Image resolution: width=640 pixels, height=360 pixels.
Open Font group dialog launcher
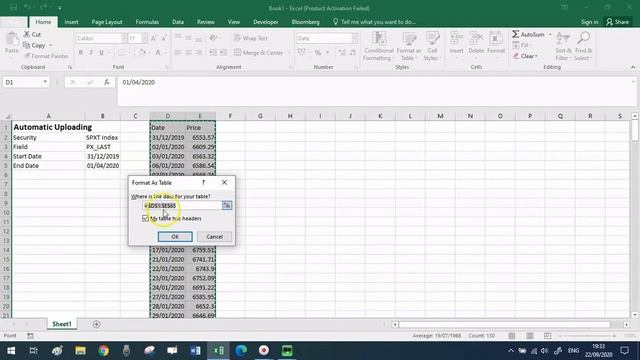[x=167, y=67]
